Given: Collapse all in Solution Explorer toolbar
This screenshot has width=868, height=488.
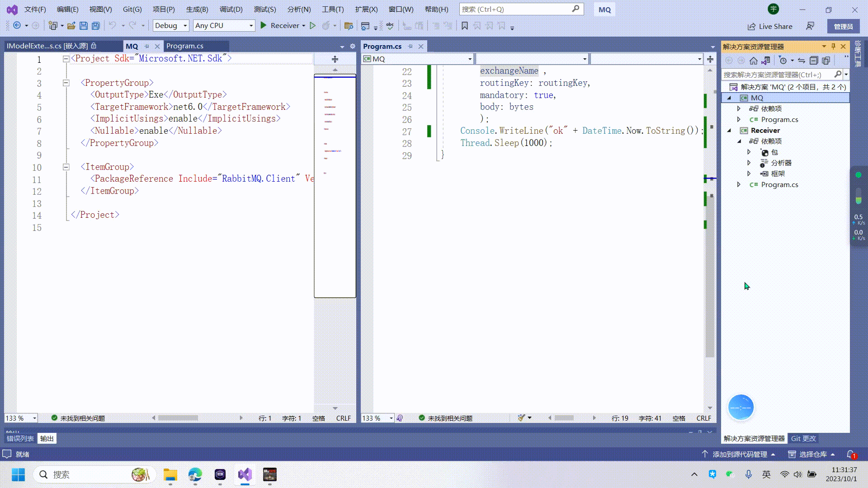Looking at the screenshot, I should point(813,61).
